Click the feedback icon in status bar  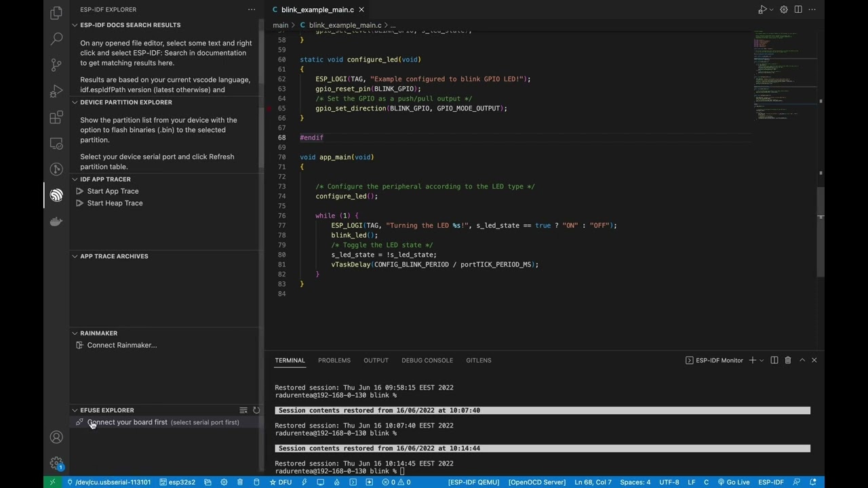point(797,482)
